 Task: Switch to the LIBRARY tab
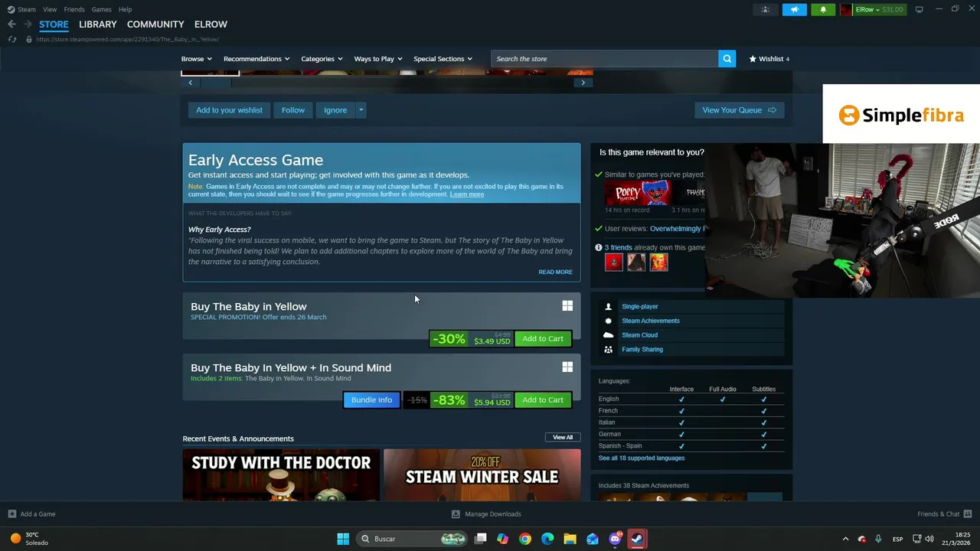click(x=98, y=24)
